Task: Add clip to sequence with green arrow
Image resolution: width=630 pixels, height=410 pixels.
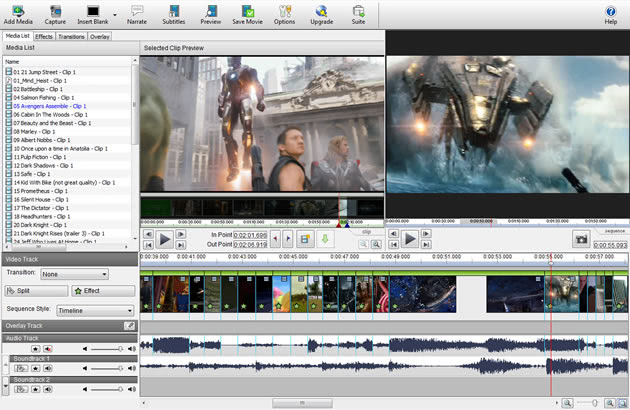Action: tap(325, 239)
